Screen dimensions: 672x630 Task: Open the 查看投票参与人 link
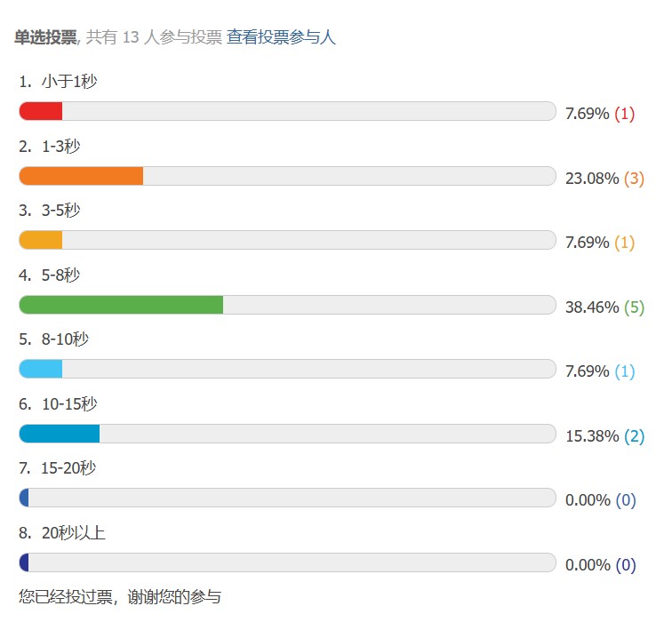pyautogui.click(x=281, y=37)
